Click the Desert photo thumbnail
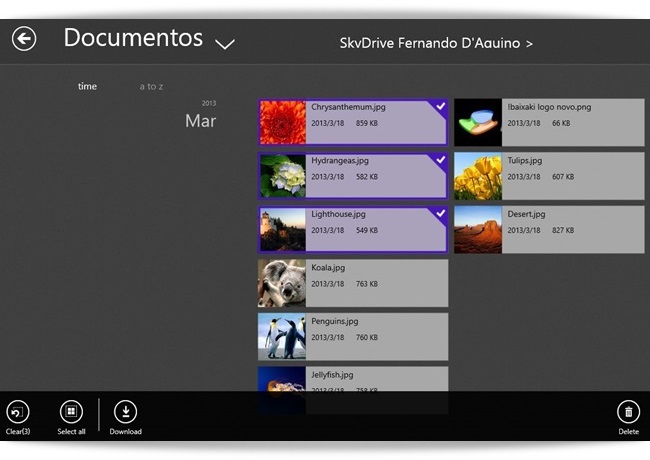 point(478,229)
